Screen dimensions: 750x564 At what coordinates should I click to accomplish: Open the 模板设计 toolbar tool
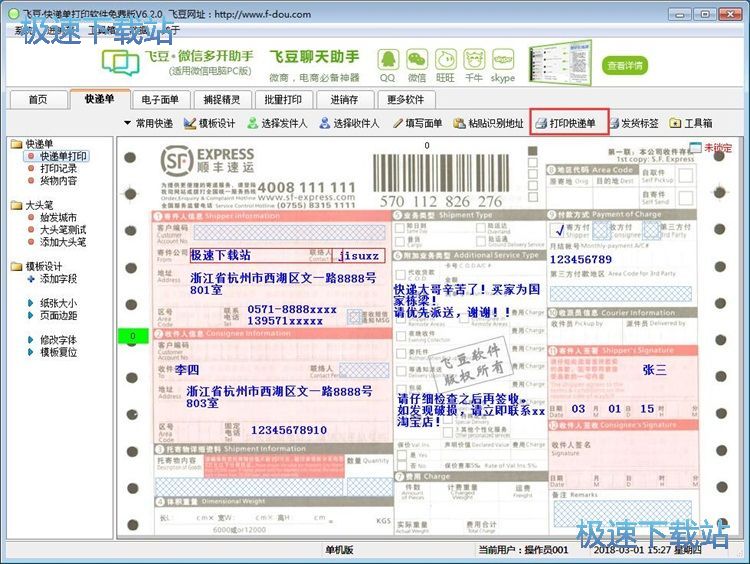click(210, 123)
